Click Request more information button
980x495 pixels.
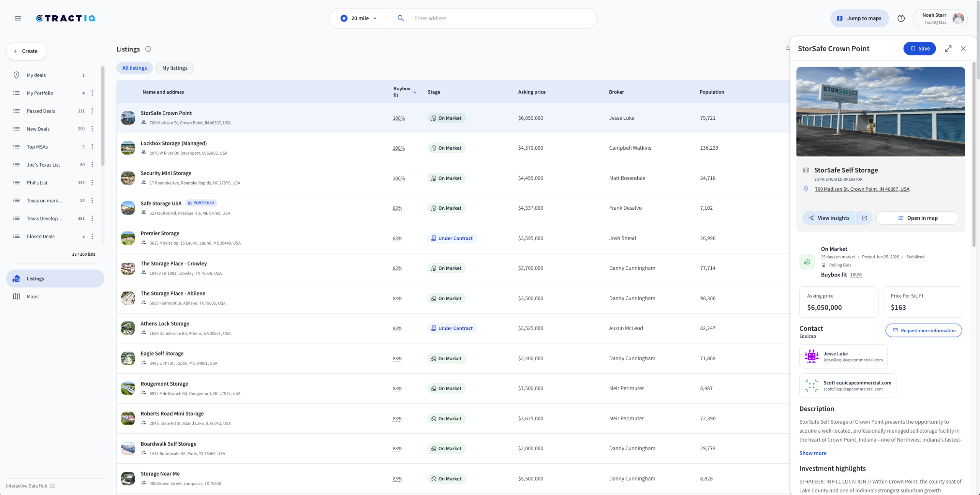923,330
